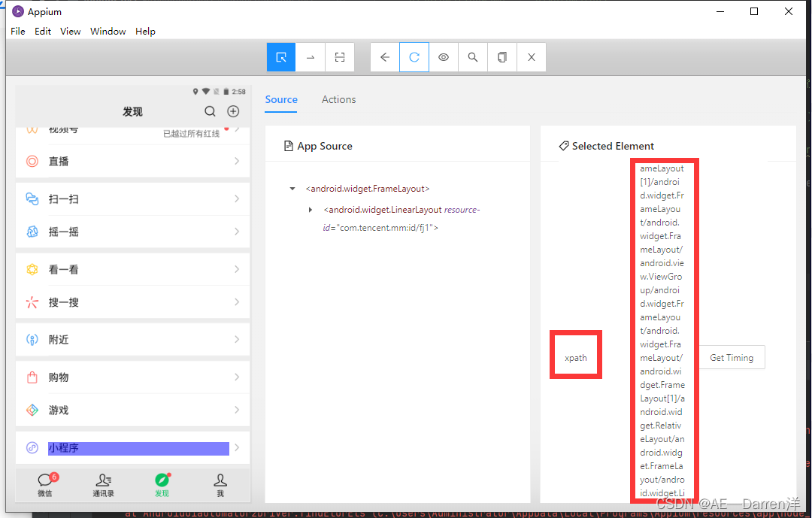Open the 发现 tab in WeChat

(162, 485)
